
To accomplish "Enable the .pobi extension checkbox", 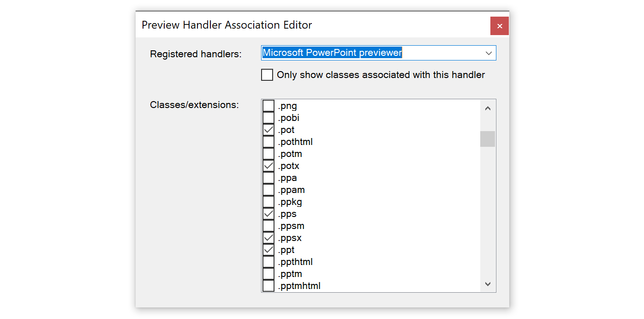I will tap(268, 117).
